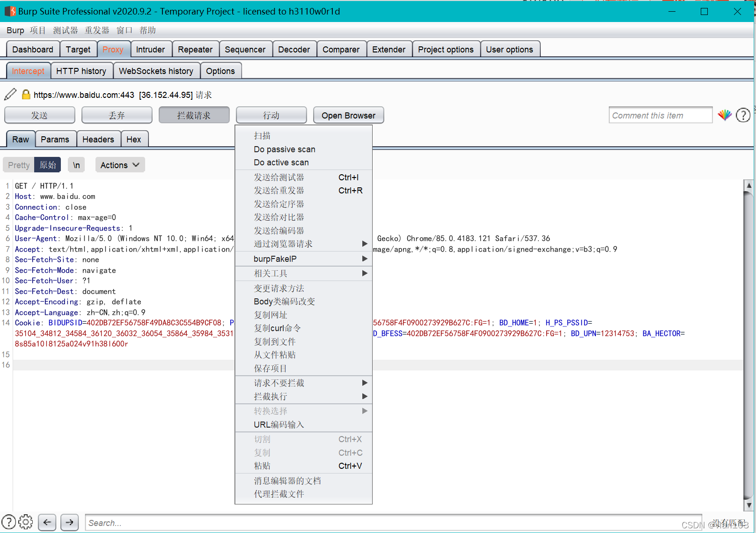Switch to Decoder tab
The width and height of the screenshot is (756, 533).
click(294, 49)
